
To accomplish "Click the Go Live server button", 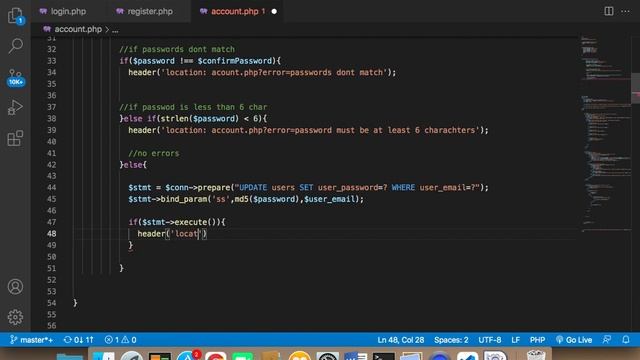I will click(574, 340).
